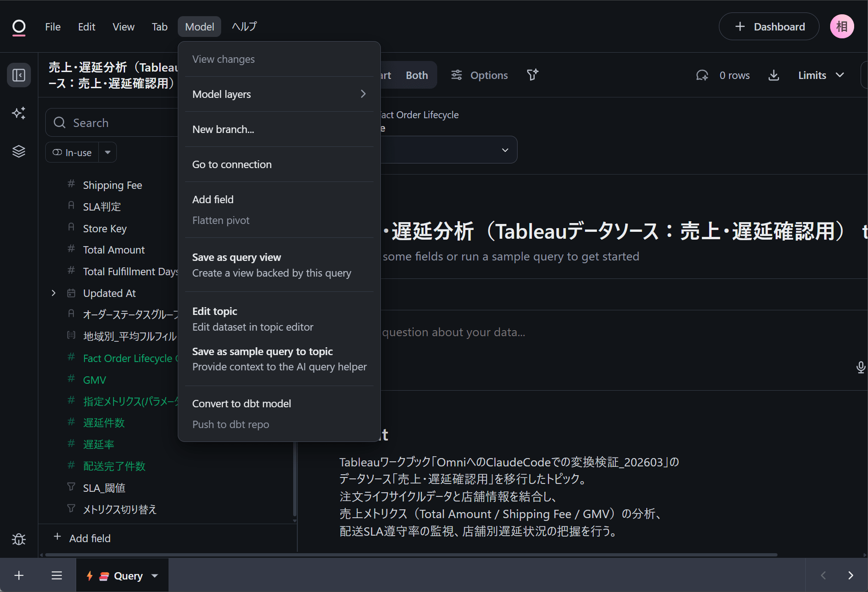
Task: Open the In-use dropdown arrow
Action: pyautogui.click(x=108, y=152)
